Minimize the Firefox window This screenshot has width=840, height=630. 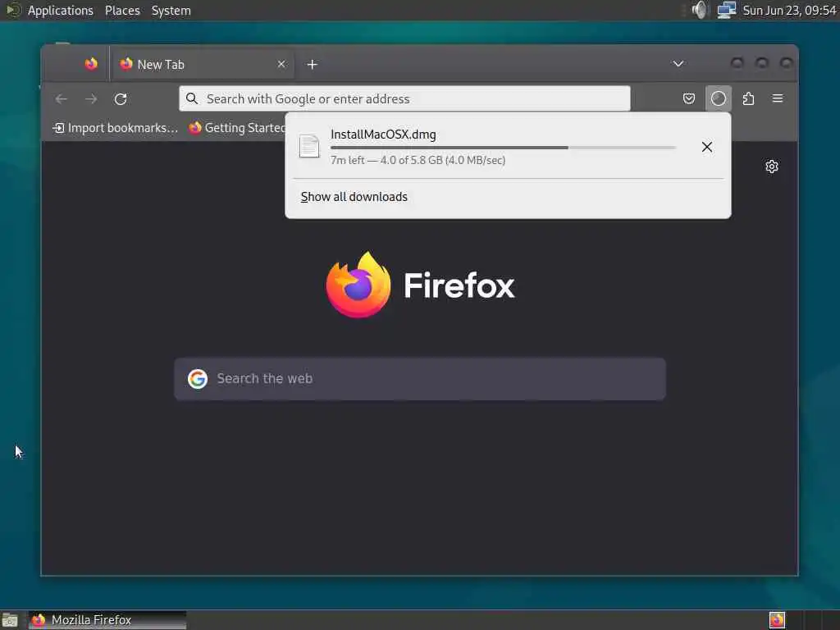coord(737,63)
